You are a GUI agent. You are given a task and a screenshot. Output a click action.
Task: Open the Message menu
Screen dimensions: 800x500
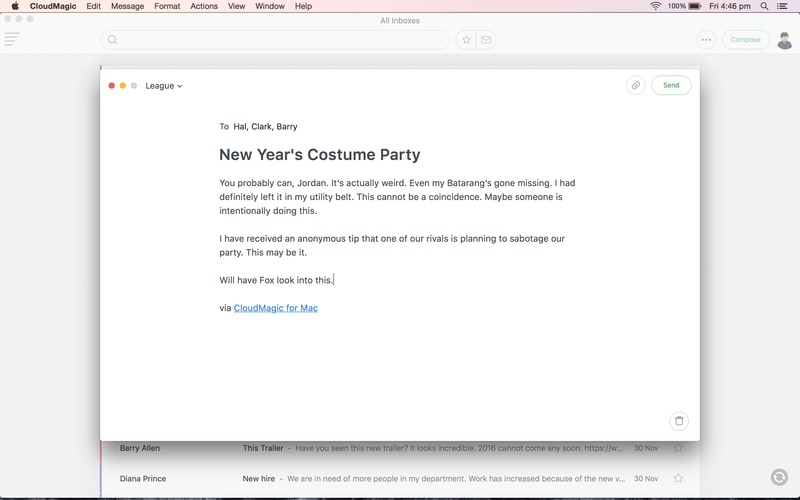128,6
